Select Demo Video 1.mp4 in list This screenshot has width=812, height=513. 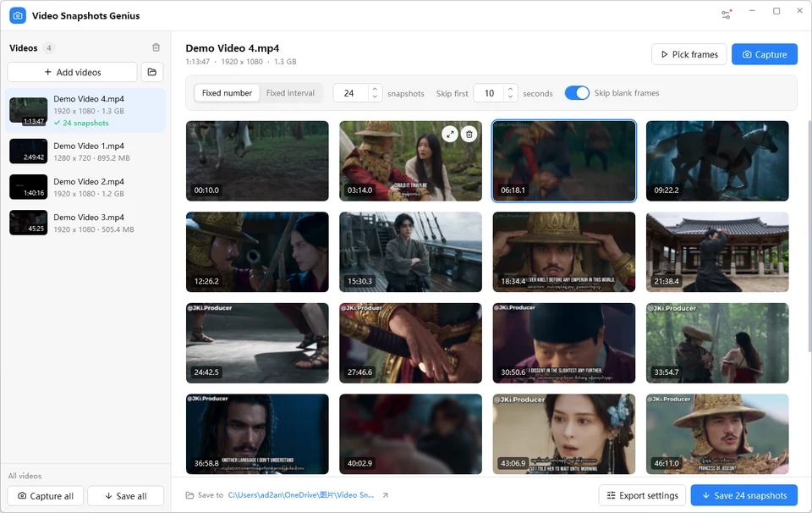pyautogui.click(x=85, y=152)
